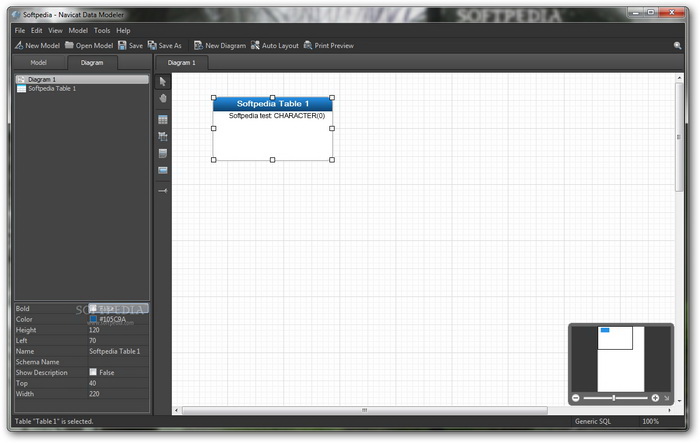
Task: Minimize the Navicat Data Modeler window
Action: click(x=636, y=13)
